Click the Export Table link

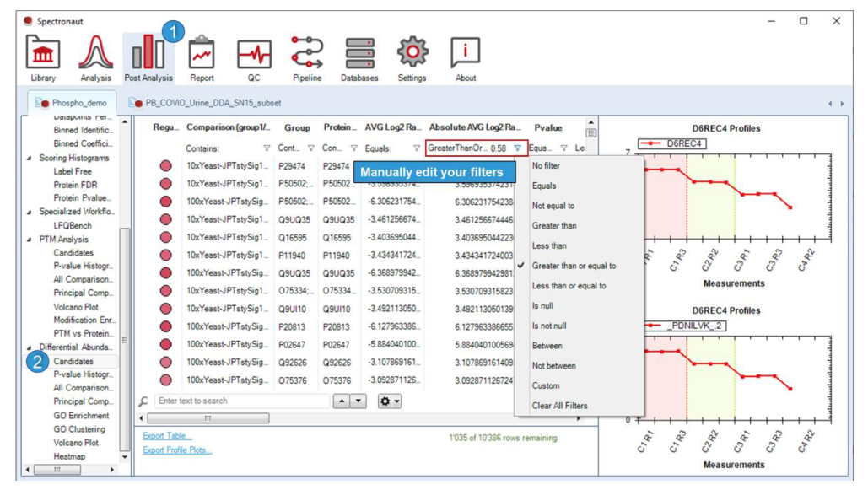(167, 436)
